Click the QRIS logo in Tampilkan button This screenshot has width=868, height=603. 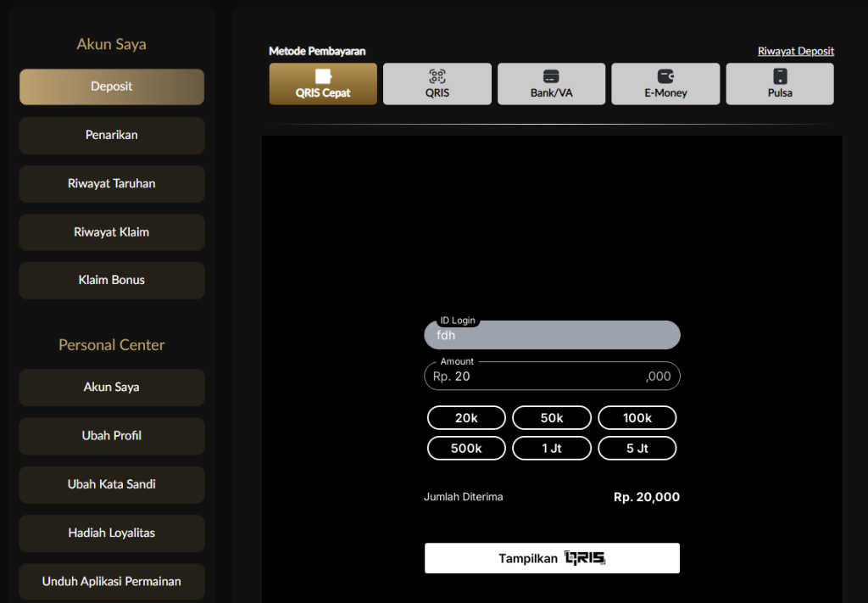pos(585,558)
